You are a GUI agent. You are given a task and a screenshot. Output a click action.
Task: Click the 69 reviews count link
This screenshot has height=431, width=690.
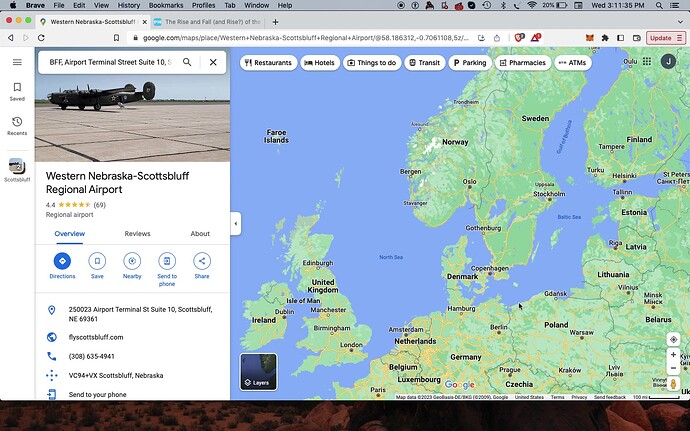tap(99, 205)
